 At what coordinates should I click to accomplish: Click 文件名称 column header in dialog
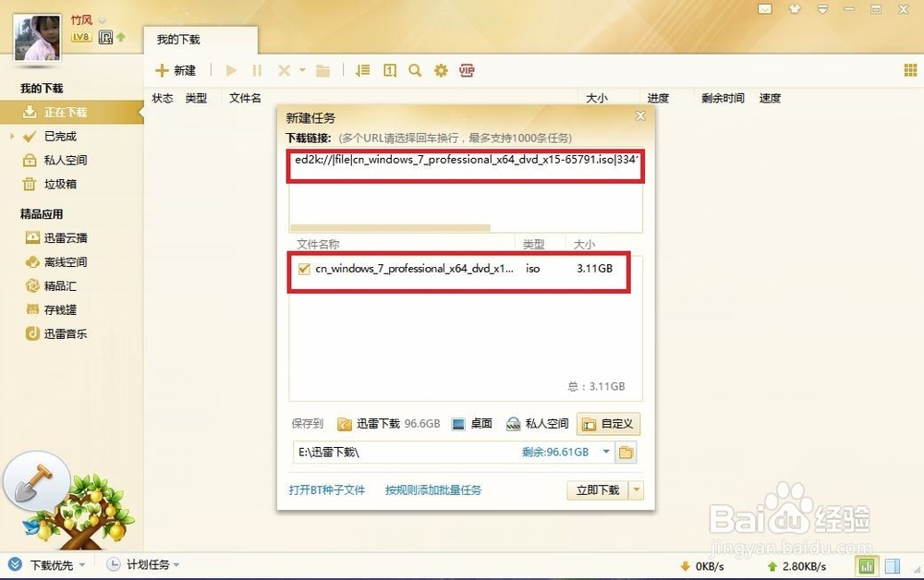point(318,245)
